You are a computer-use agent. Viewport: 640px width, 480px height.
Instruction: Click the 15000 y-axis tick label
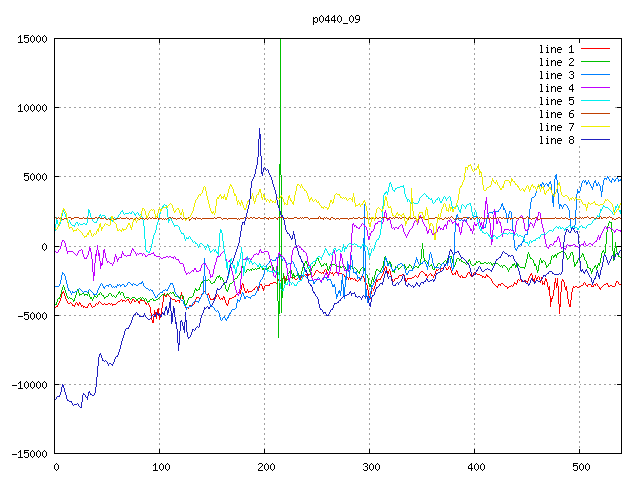coord(31,39)
